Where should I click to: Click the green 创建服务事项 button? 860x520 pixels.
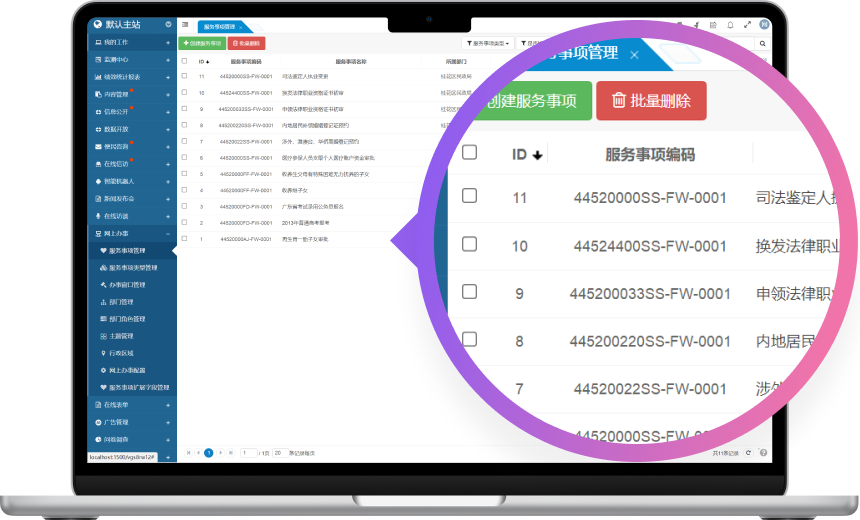(x=201, y=44)
